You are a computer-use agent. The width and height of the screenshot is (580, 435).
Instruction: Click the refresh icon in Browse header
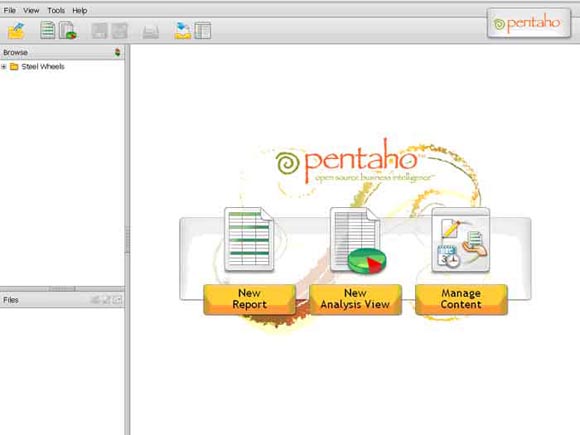coord(118,53)
